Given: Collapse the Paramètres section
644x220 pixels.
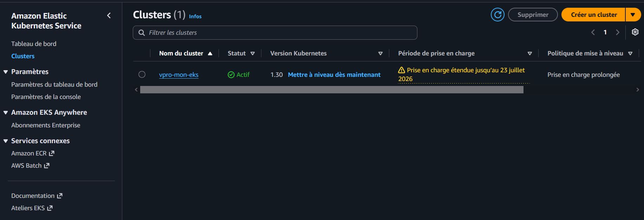Looking at the screenshot, I should tap(6, 72).
